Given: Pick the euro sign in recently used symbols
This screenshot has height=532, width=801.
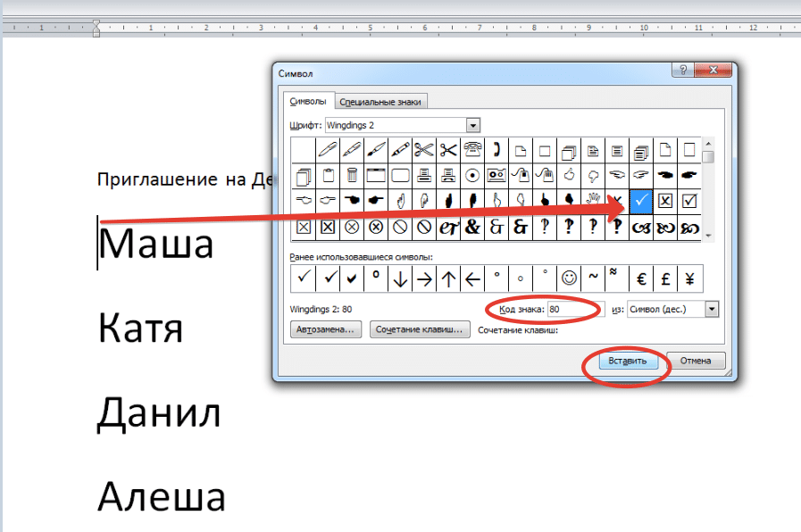Looking at the screenshot, I should (x=641, y=278).
